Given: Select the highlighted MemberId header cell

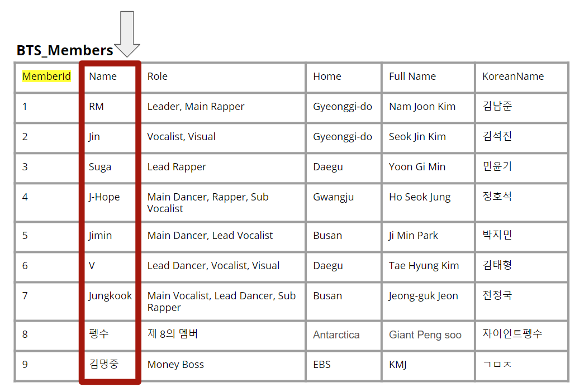Looking at the screenshot, I should (46, 77).
